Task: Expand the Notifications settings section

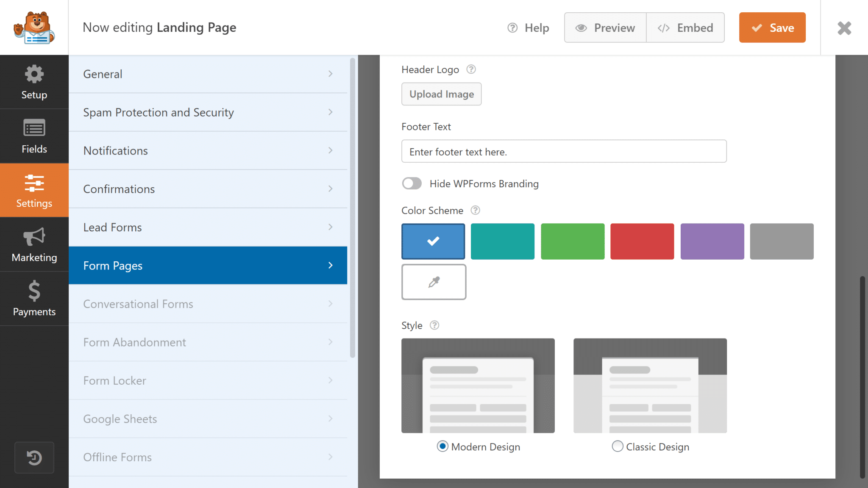Action: pos(208,150)
